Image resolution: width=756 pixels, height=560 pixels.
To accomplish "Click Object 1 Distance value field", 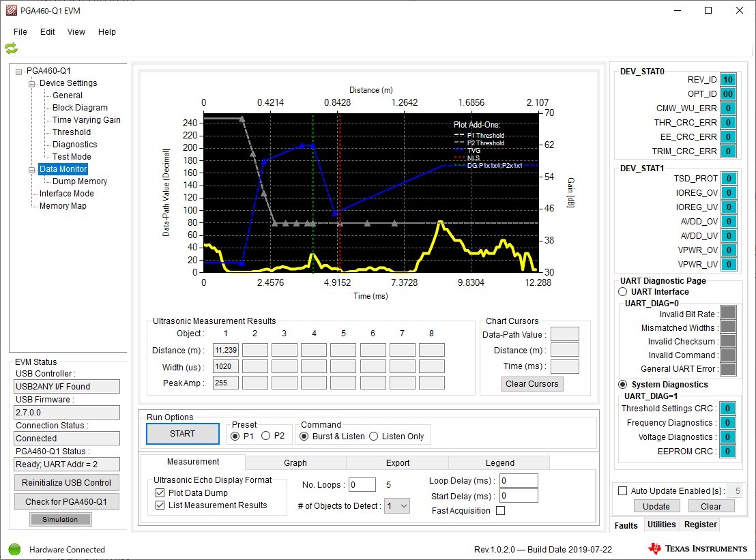I will [226, 351].
